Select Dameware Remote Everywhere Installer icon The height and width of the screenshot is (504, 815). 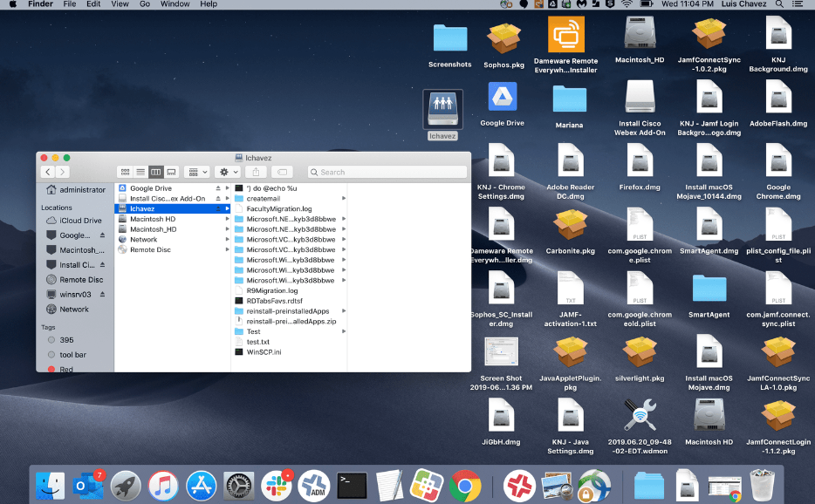(x=566, y=44)
